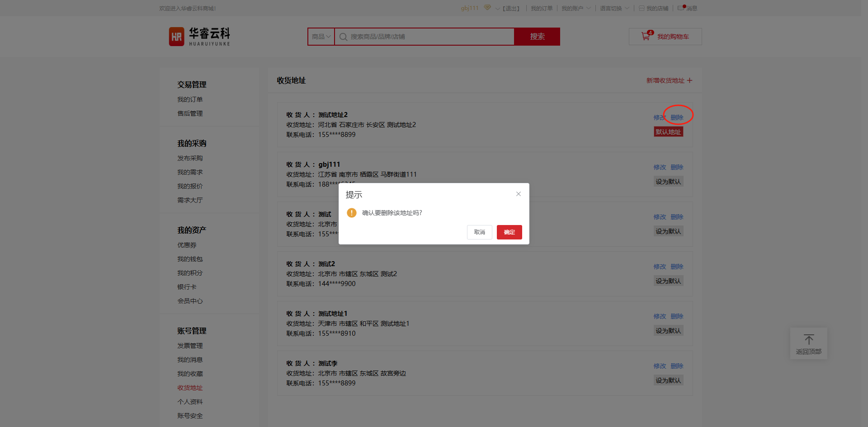This screenshot has width=868, height=427.
Task: Click the messages icon in top bar
Action: [681, 8]
